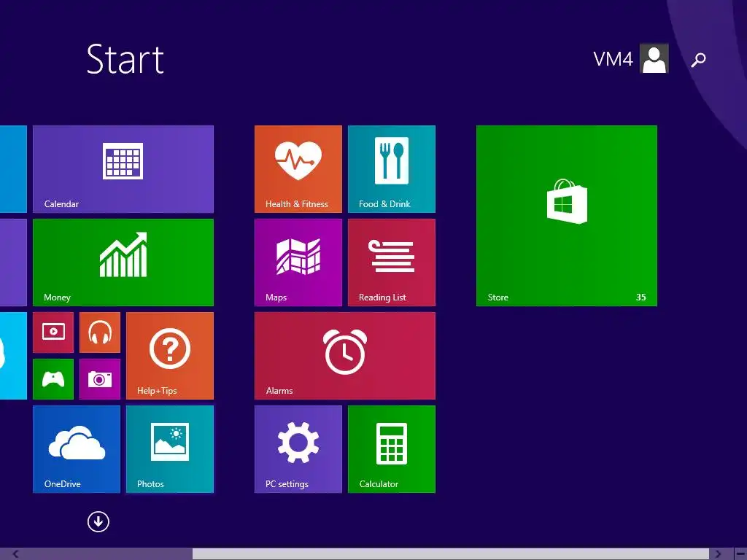Open the Reading List tile
This screenshot has width=747, height=560.
click(x=392, y=262)
